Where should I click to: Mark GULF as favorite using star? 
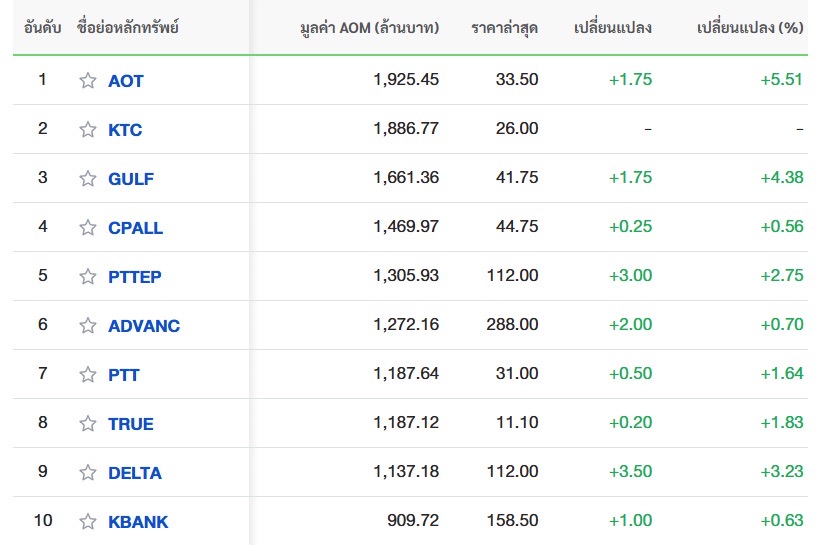pyautogui.click(x=88, y=178)
